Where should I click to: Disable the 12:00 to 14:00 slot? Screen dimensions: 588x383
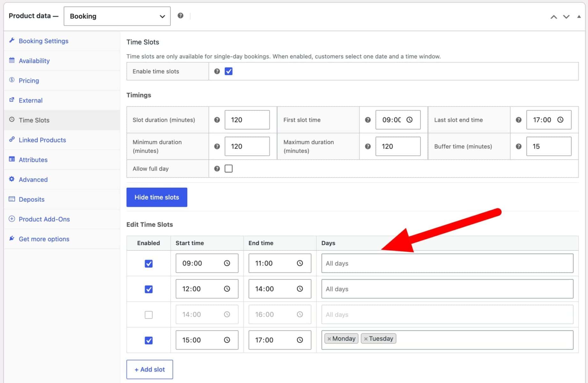click(x=149, y=289)
